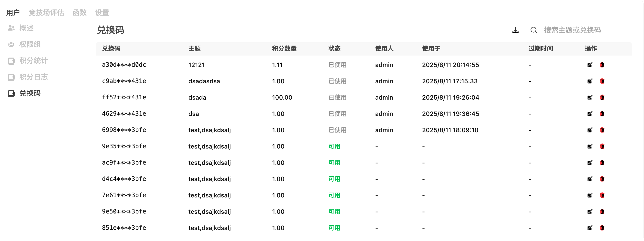The width and height of the screenshot is (644, 241).
Task: Delete the c9ab****431e code row
Action: pos(602,81)
